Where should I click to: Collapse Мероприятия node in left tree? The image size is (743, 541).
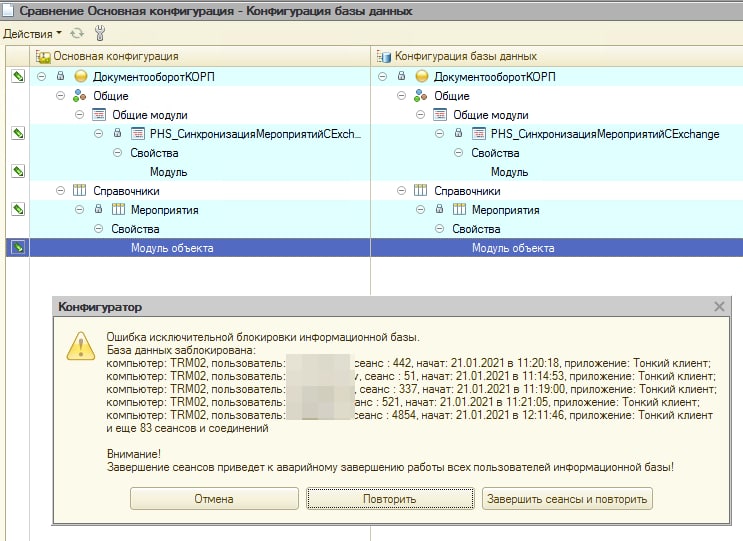pyautogui.click(x=80, y=209)
